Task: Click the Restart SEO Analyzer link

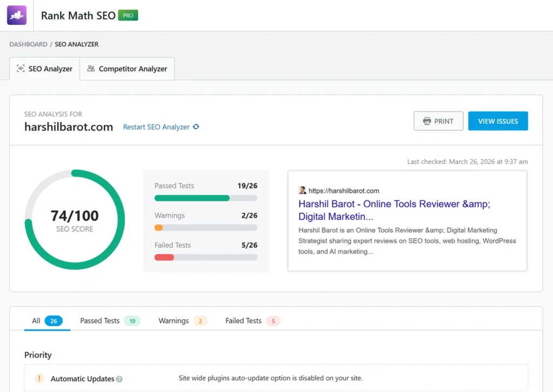Action: (x=157, y=126)
